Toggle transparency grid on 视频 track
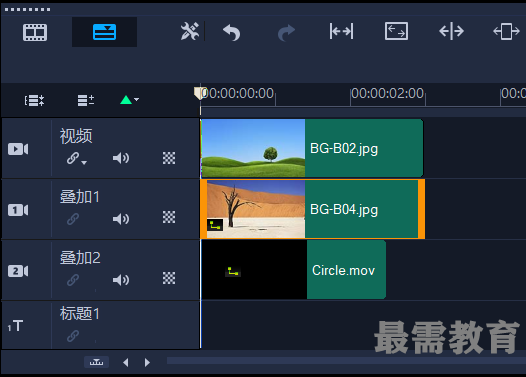This screenshot has height=377, width=526. (x=169, y=158)
